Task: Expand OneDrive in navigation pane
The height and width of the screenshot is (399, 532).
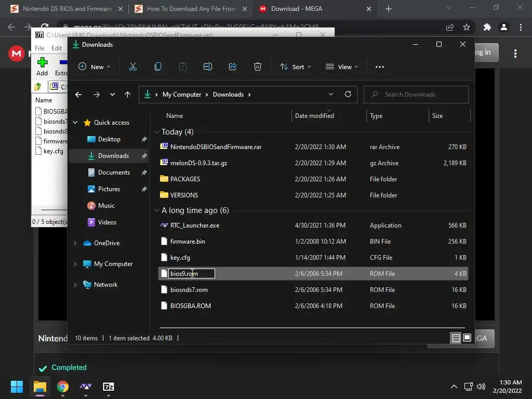Action: [x=75, y=243]
